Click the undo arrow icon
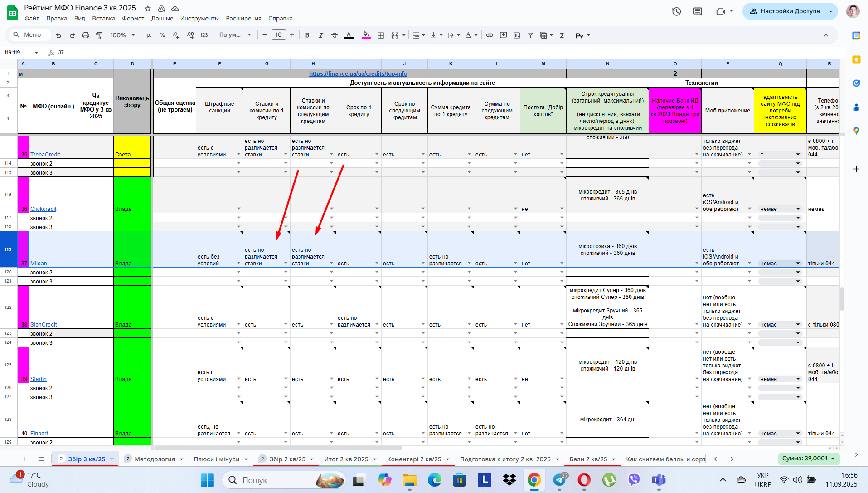Image resolution: width=868 pixels, height=493 pixels. pyautogui.click(x=58, y=35)
